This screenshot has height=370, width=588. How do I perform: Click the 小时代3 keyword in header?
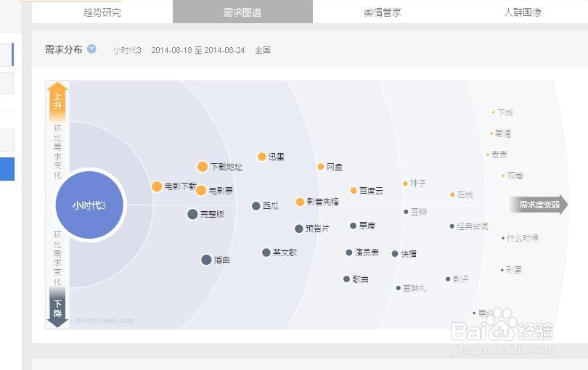(x=127, y=50)
